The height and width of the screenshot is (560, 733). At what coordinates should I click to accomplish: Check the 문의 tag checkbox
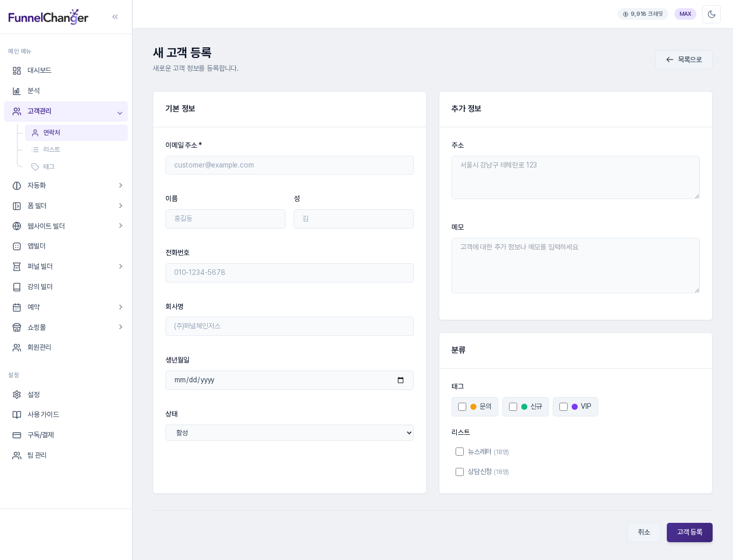462,407
